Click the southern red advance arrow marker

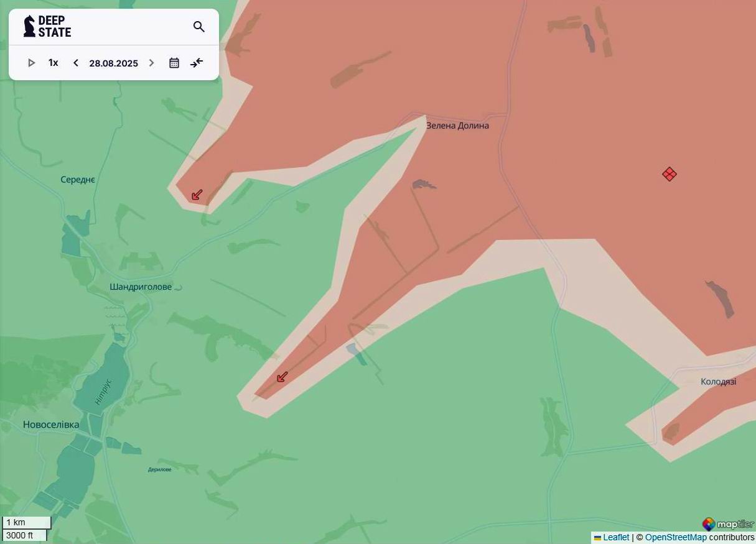(282, 377)
